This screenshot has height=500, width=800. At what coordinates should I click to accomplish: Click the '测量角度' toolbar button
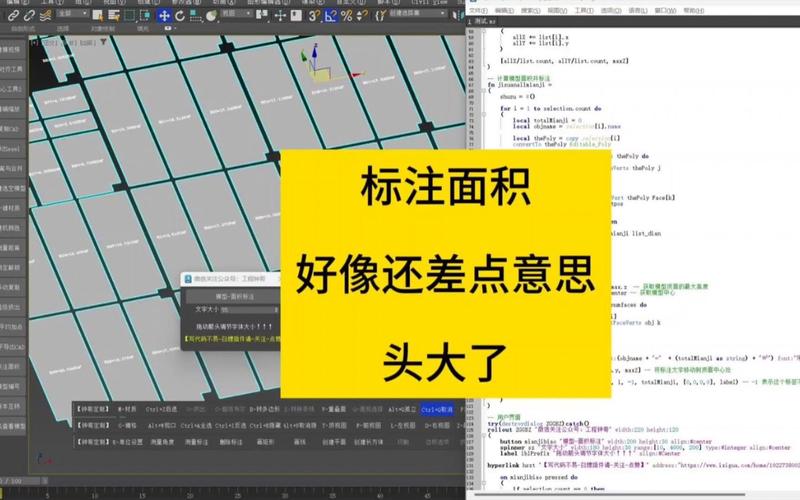pos(162,442)
